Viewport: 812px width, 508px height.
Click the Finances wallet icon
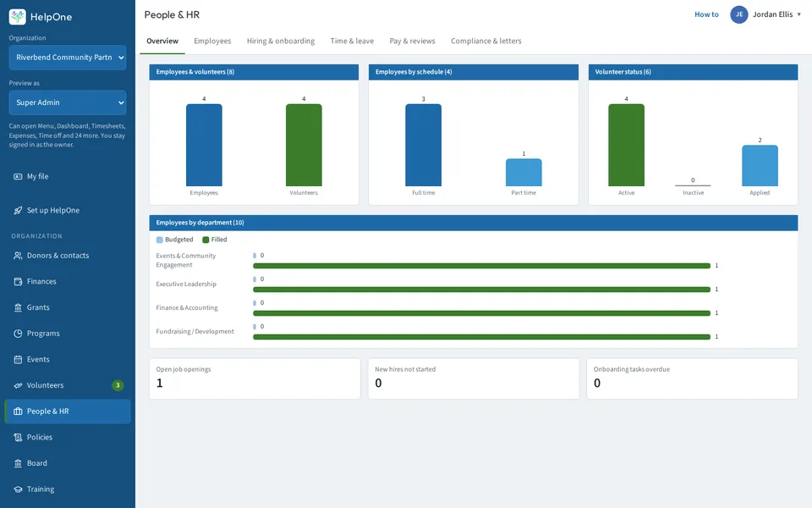coord(18,281)
